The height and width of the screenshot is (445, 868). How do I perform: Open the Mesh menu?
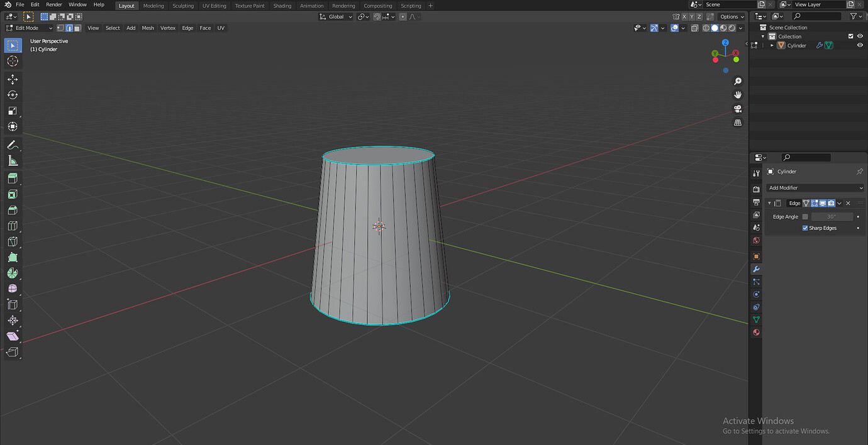[x=148, y=28]
